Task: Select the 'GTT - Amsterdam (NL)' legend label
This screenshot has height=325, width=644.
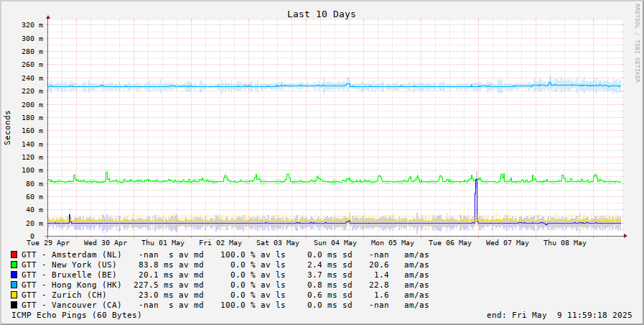Action: (x=72, y=255)
